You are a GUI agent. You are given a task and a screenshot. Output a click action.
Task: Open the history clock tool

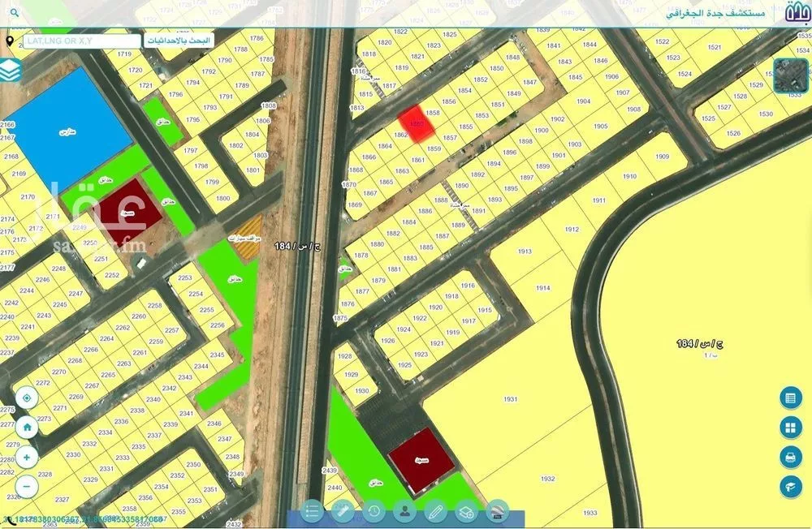pyautogui.click(x=374, y=511)
